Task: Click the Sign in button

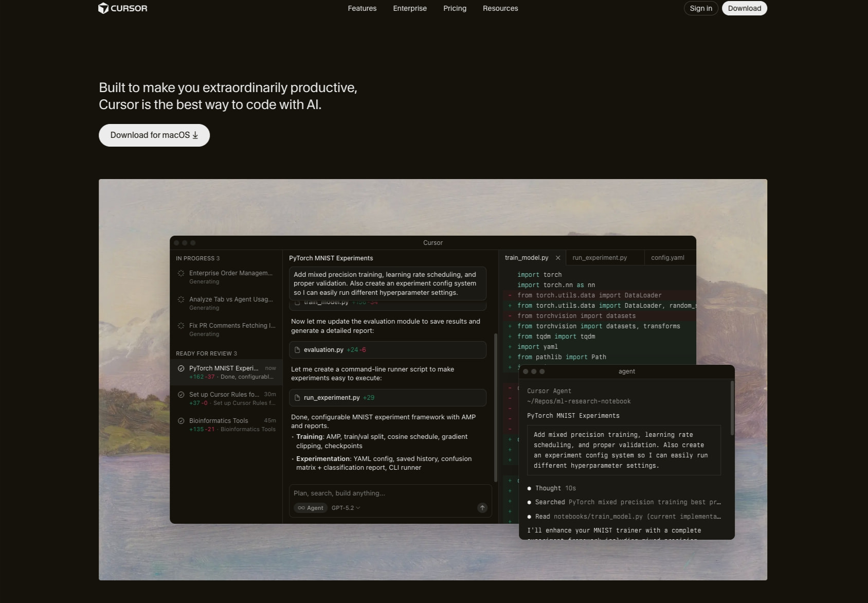Action: [x=701, y=8]
